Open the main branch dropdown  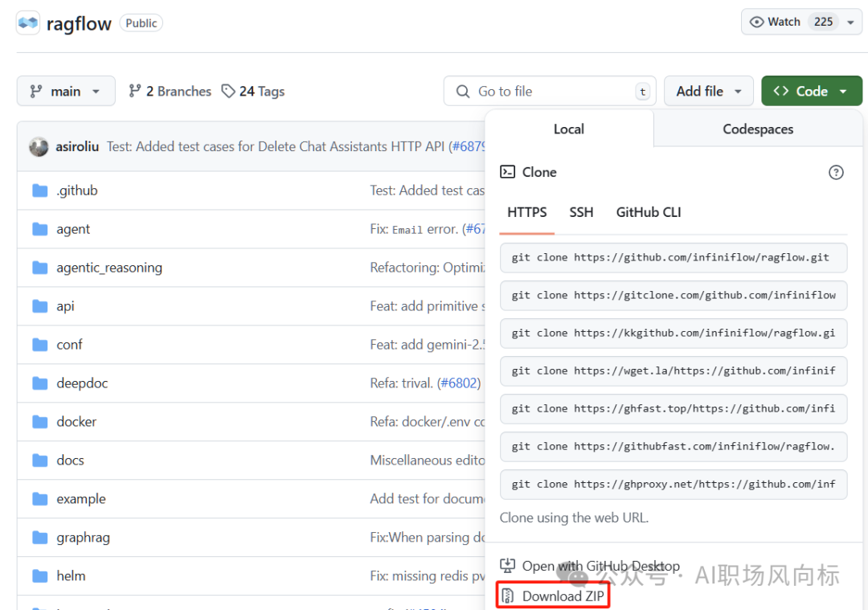pyautogui.click(x=66, y=91)
